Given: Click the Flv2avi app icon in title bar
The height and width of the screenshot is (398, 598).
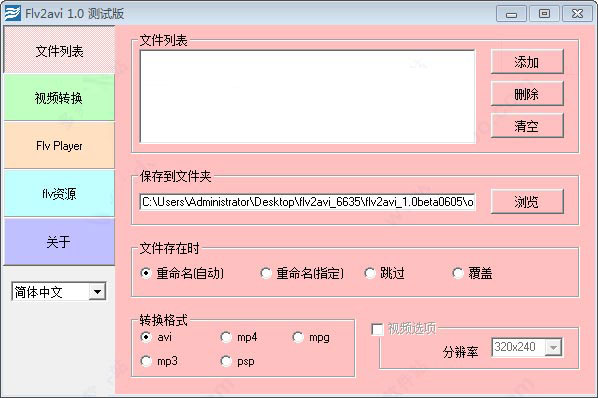Looking at the screenshot, I should (x=13, y=13).
